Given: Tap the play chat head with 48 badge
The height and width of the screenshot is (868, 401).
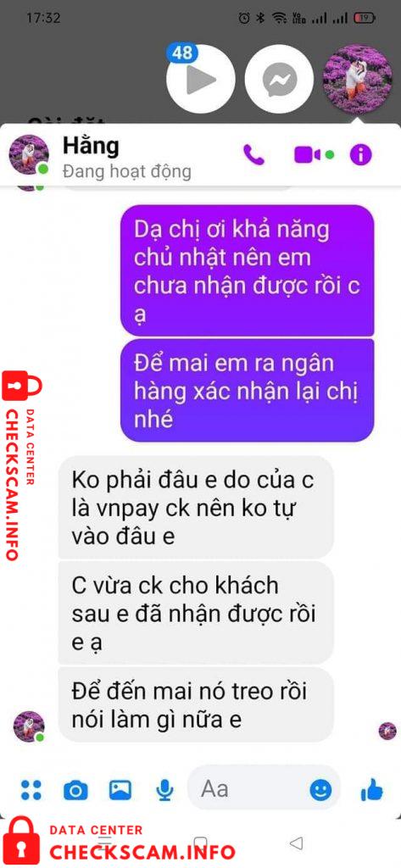Looking at the screenshot, I should point(200,79).
